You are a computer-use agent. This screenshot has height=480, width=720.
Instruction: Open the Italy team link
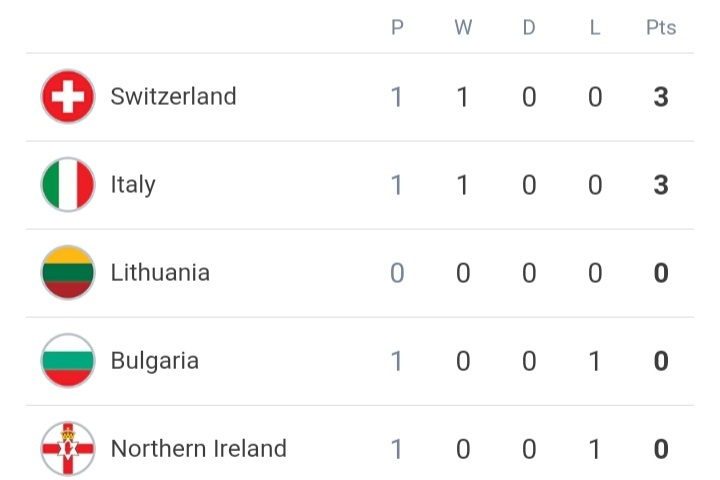tap(133, 185)
